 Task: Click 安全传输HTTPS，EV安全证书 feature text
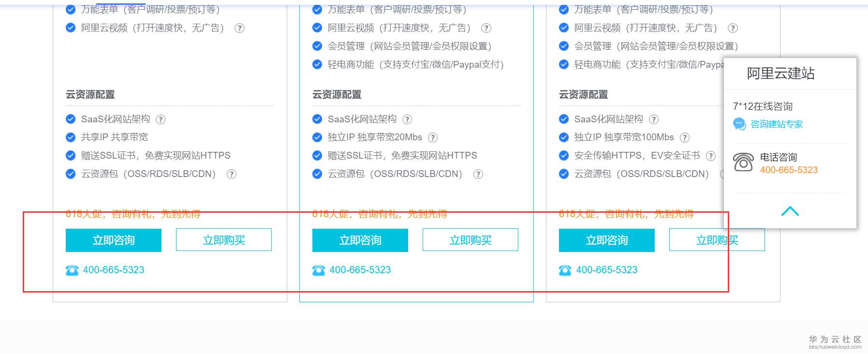(637, 156)
